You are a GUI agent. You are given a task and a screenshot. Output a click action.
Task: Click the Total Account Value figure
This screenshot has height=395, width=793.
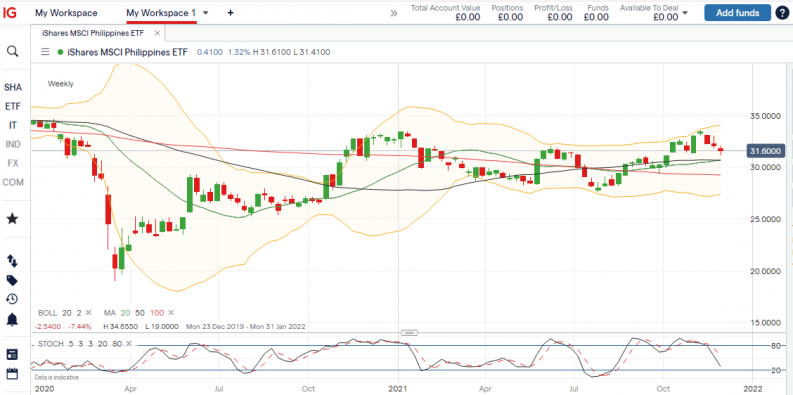(467, 17)
